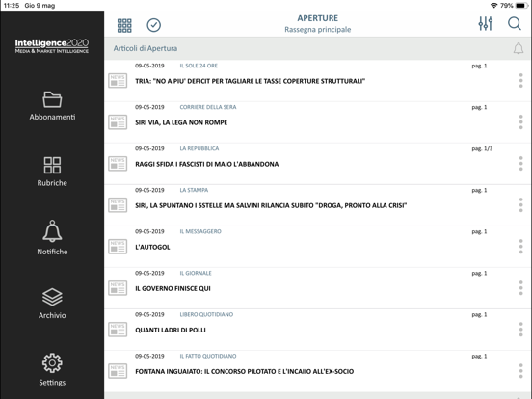Open more options for SIRI VIA article

pyautogui.click(x=520, y=122)
